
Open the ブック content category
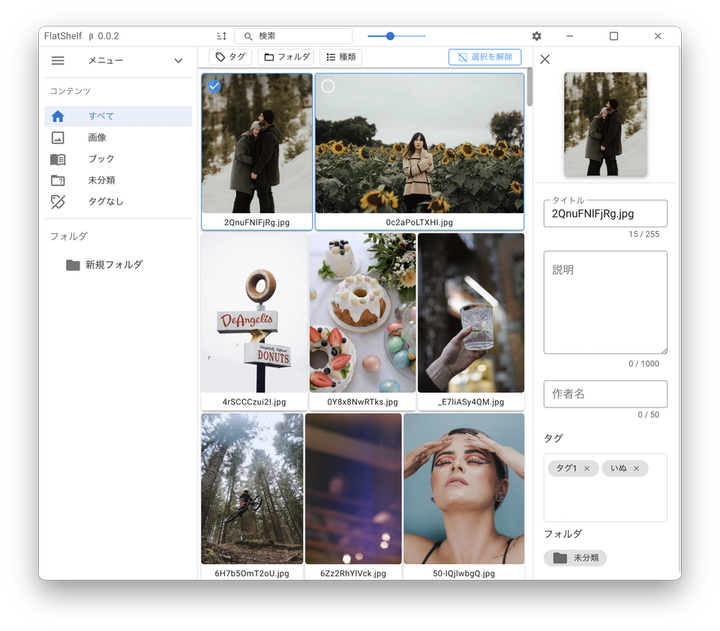tap(118, 159)
